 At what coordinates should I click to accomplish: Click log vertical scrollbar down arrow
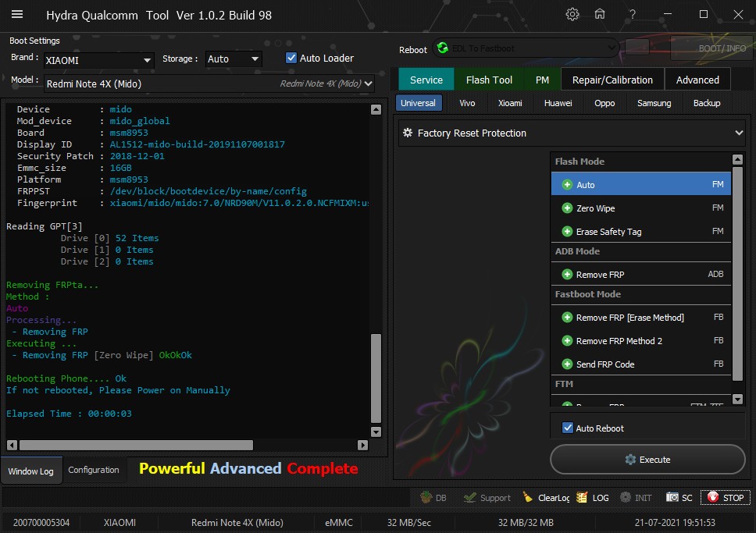376,432
